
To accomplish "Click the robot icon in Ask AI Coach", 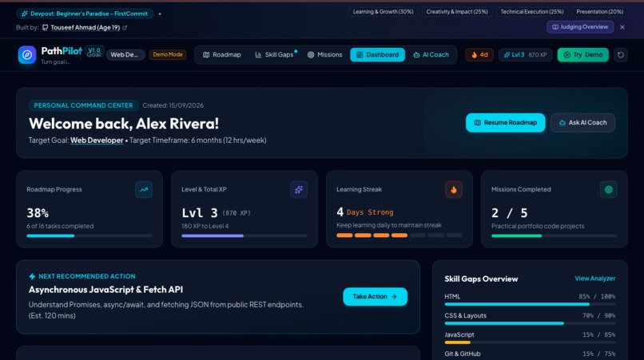I will click(563, 123).
